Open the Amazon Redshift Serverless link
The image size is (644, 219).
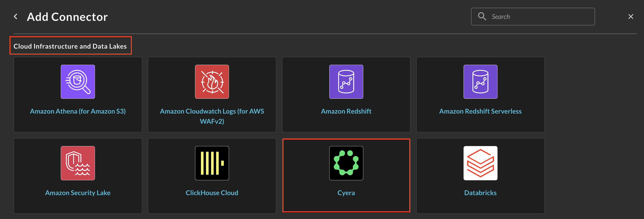coord(481,111)
